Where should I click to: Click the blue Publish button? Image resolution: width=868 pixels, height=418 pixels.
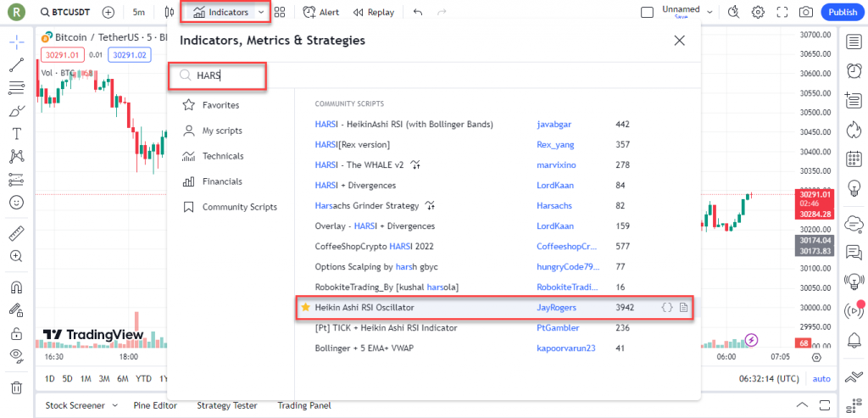(x=842, y=13)
